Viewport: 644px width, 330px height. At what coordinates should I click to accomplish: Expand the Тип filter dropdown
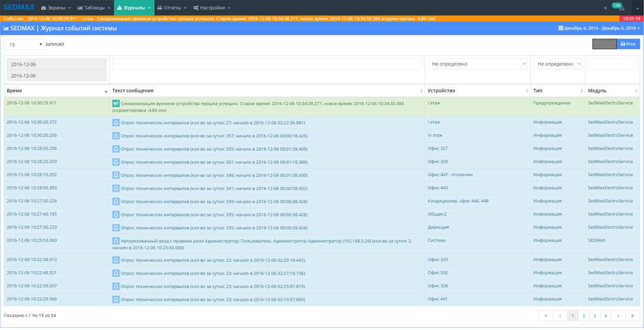pos(558,64)
